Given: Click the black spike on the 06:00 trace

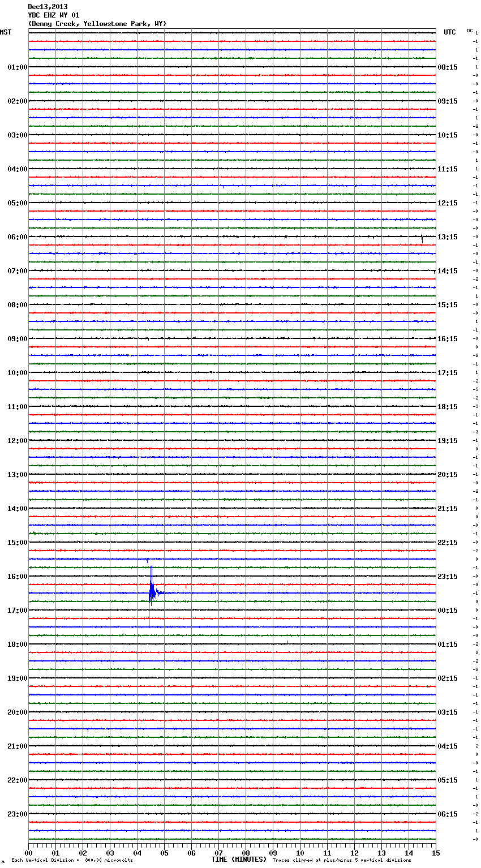Looking at the screenshot, I should click(422, 238).
